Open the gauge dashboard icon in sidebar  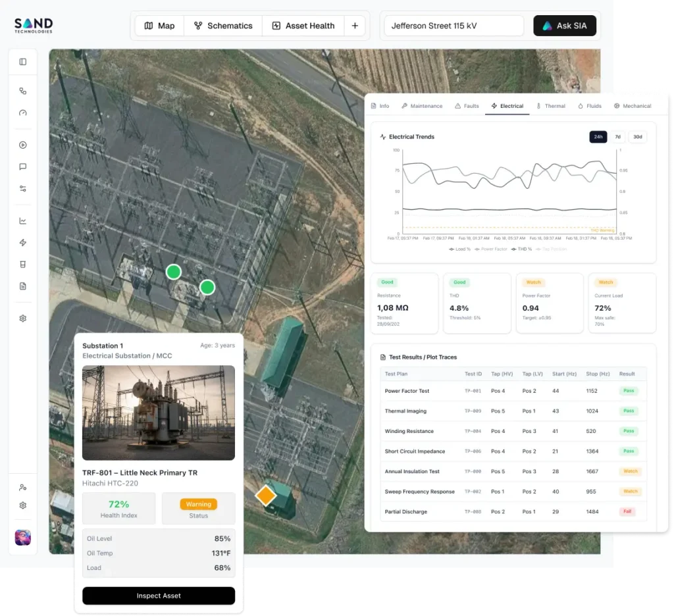(23, 113)
